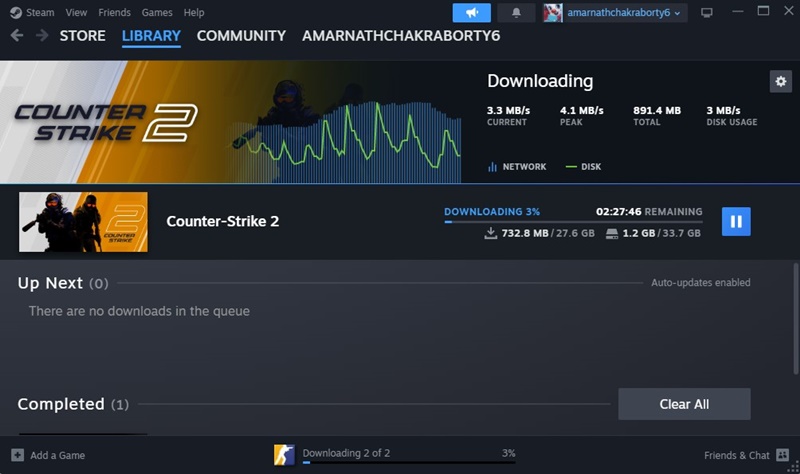Open the notifications bell
Viewport: 800px width, 474px height.
pos(516,13)
